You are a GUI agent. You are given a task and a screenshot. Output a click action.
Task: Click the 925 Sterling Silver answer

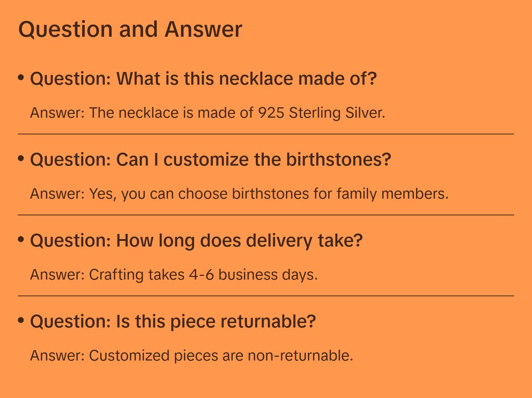207,112
